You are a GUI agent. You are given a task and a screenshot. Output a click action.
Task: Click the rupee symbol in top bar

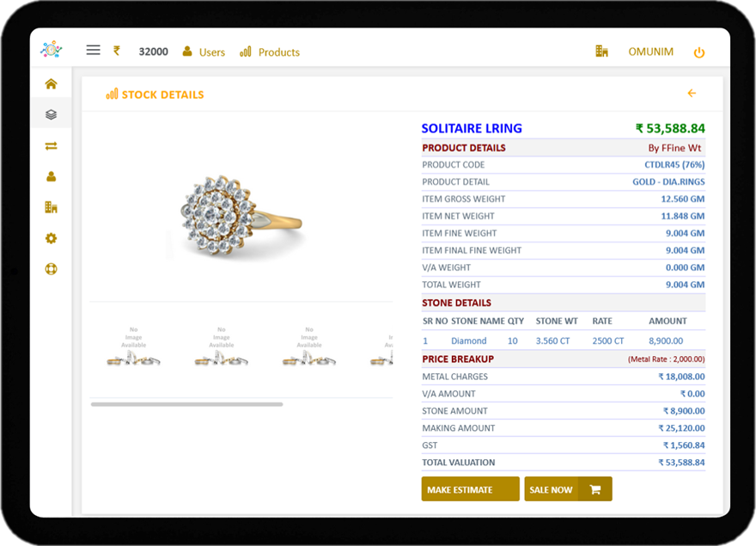tap(117, 51)
